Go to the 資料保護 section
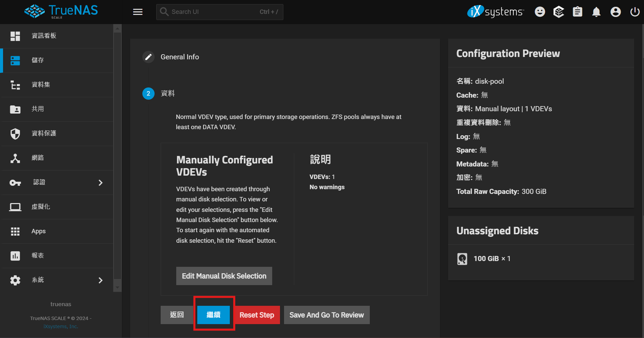 coord(44,134)
